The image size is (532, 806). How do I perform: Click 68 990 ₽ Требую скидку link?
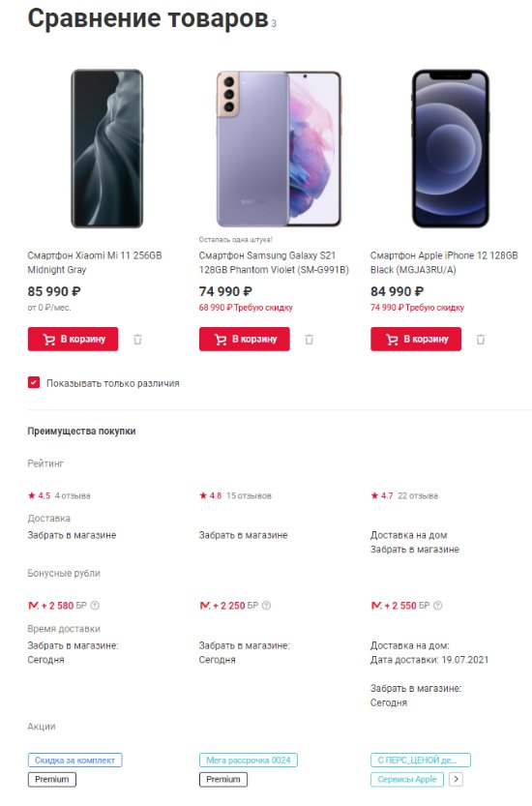pyautogui.click(x=246, y=308)
